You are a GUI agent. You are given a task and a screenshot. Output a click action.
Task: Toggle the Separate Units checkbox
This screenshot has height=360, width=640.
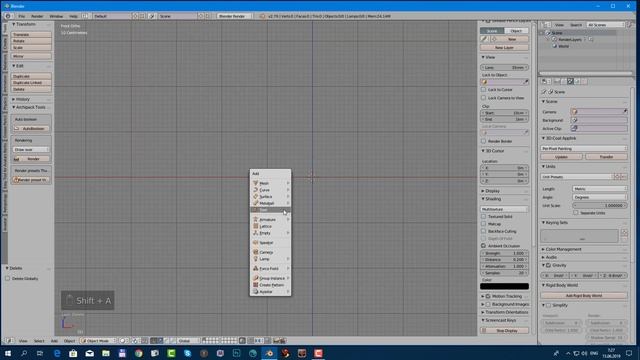[576, 213]
